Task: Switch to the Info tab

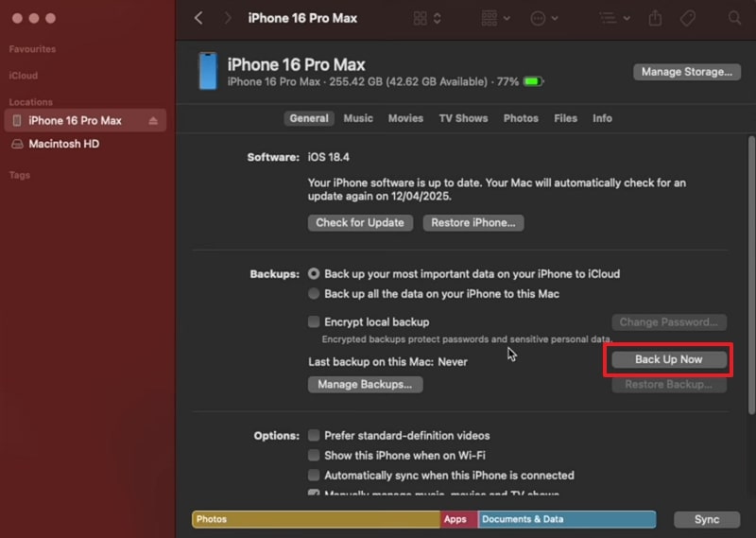Action: coord(602,118)
